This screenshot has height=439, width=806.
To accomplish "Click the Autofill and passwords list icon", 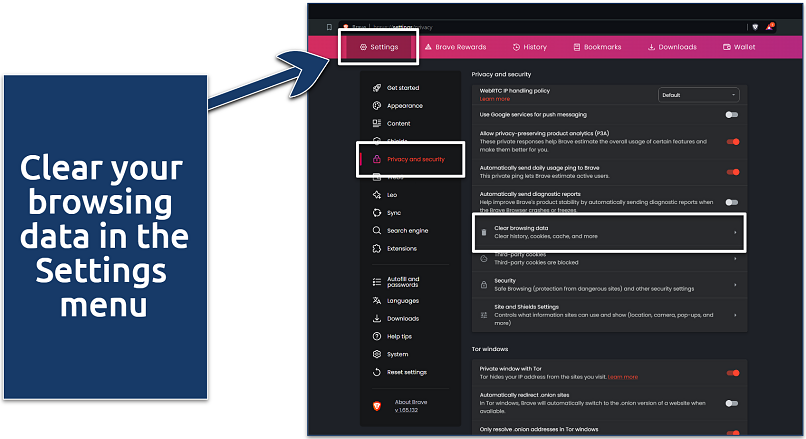I will (x=377, y=282).
